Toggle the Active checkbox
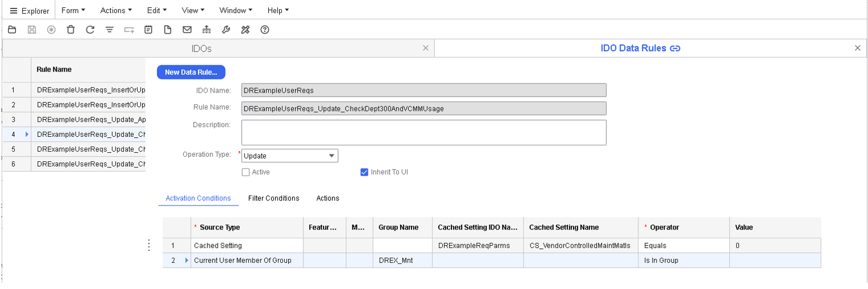The height and width of the screenshot is (289, 868). (x=246, y=172)
